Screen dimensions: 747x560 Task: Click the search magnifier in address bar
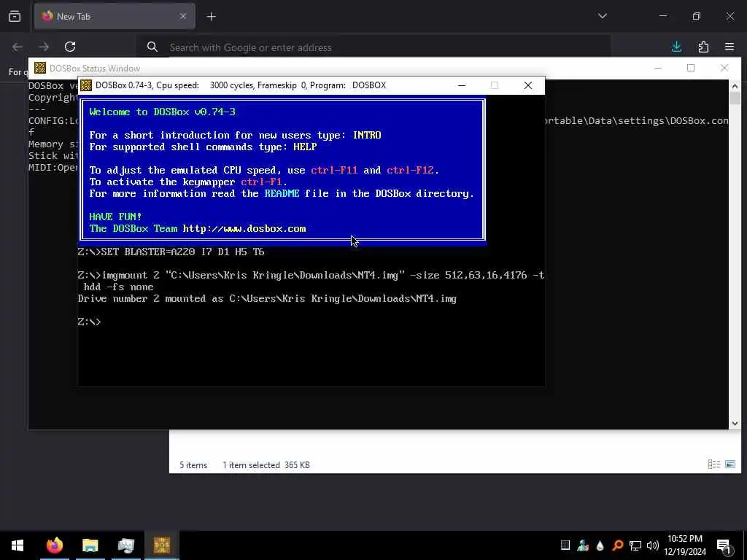[152, 47]
